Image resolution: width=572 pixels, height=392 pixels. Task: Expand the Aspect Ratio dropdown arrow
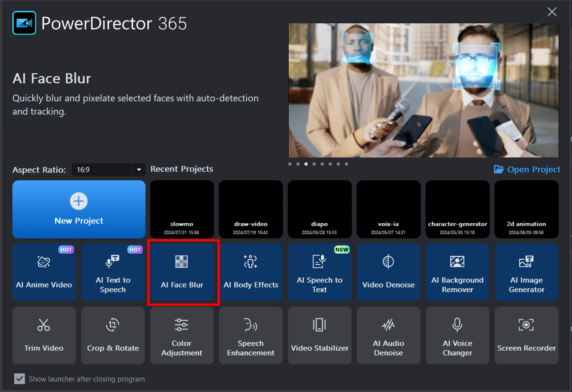point(139,170)
